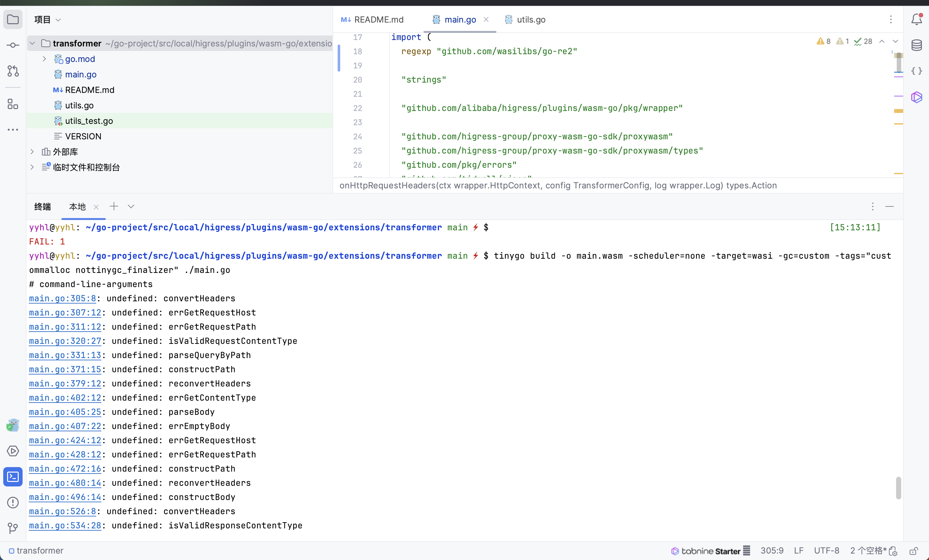Image resolution: width=929 pixels, height=560 pixels.
Task: Toggle the Terminal tool window button
Action: tap(13, 477)
